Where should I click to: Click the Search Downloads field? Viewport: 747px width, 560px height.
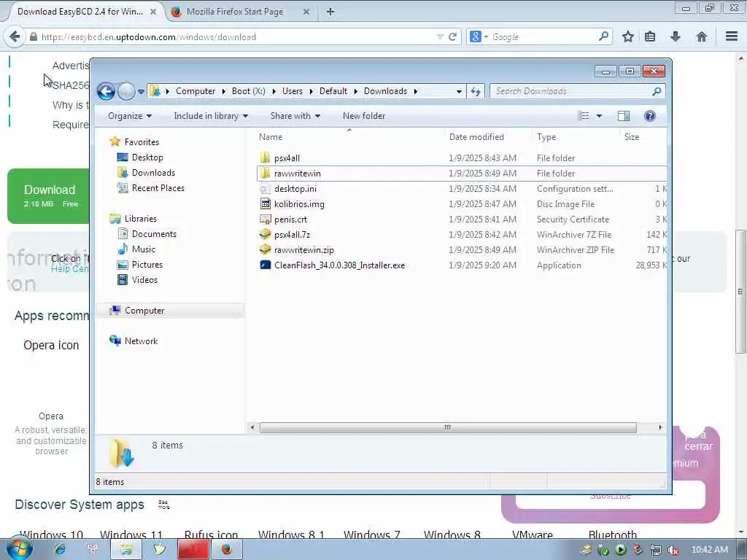pos(573,91)
